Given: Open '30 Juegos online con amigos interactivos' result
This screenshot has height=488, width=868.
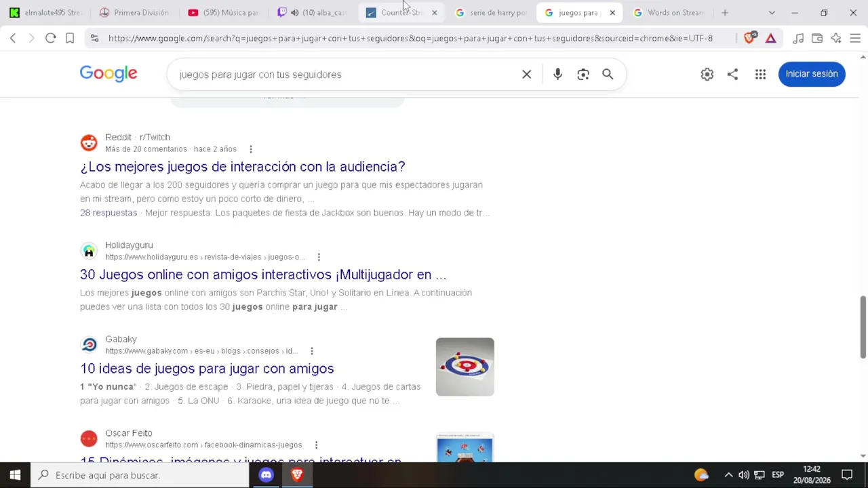Looking at the screenshot, I should pyautogui.click(x=263, y=274).
